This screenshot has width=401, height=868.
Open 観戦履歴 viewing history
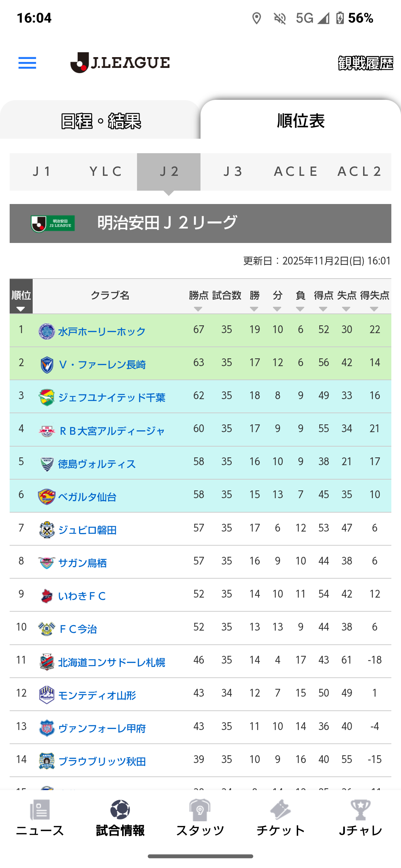click(x=365, y=63)
